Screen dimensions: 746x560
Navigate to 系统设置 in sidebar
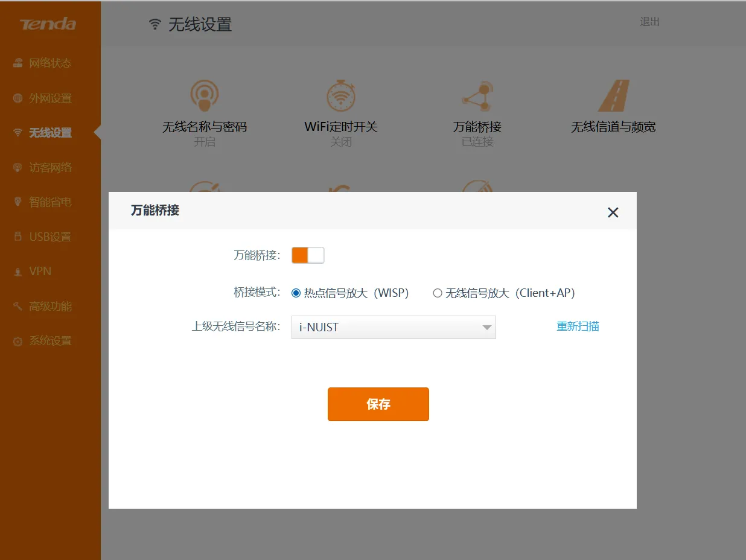point(50,341)
